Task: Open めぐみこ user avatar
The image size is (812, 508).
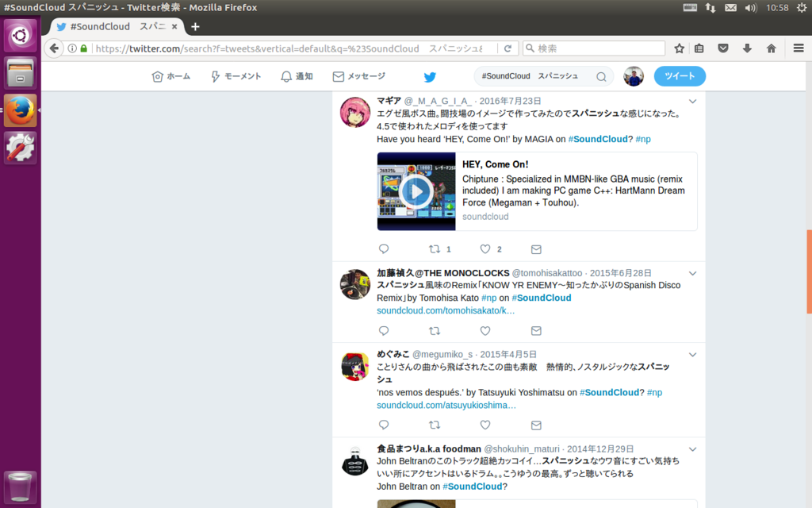Action: click(x=354, y=366)
